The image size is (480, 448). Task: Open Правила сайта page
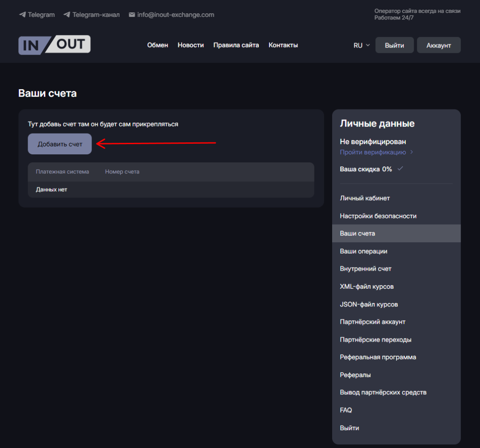pos(236,45)
